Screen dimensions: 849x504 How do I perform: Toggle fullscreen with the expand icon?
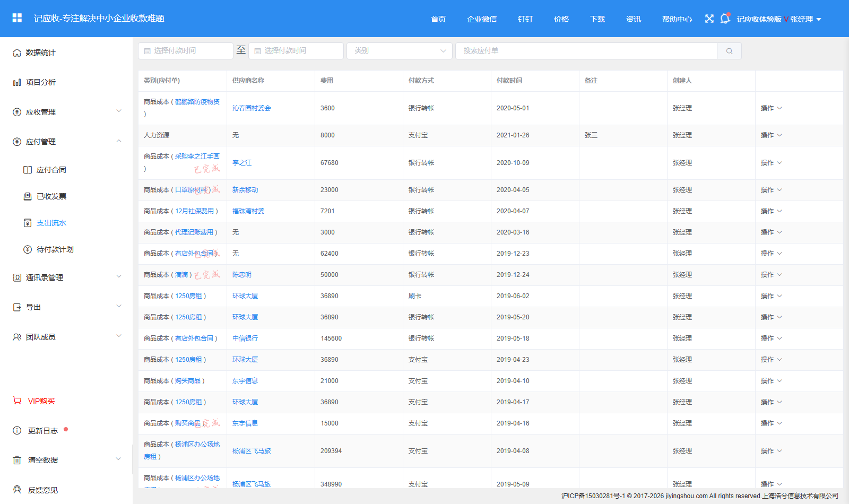click(x=709, y=19)
